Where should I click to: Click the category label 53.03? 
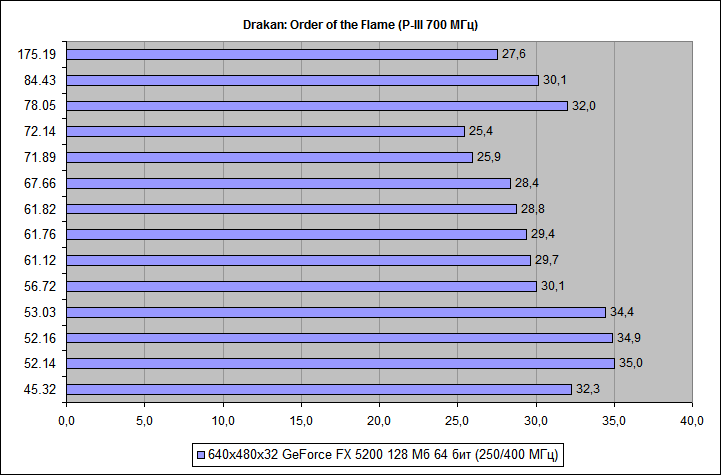coord(40,313)
